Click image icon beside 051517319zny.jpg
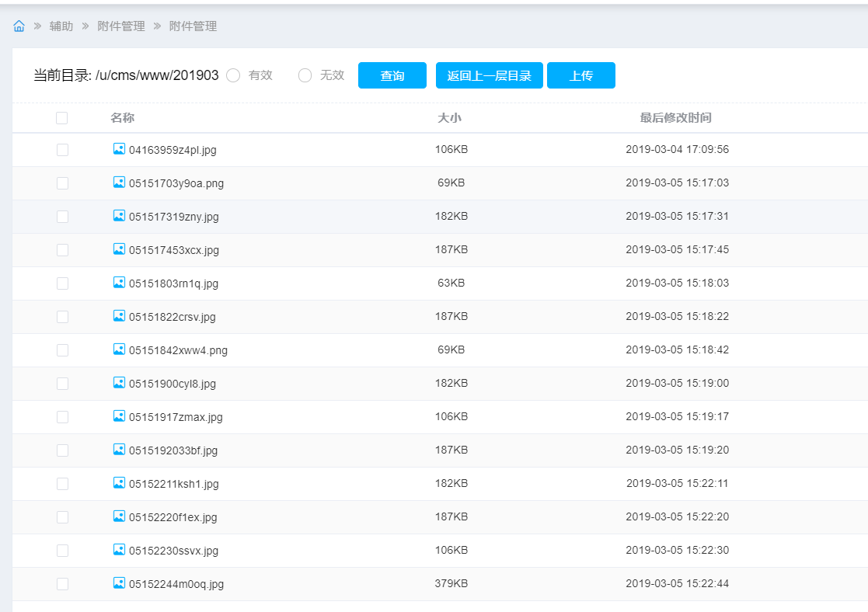The image size is (868, 612). 119,216
